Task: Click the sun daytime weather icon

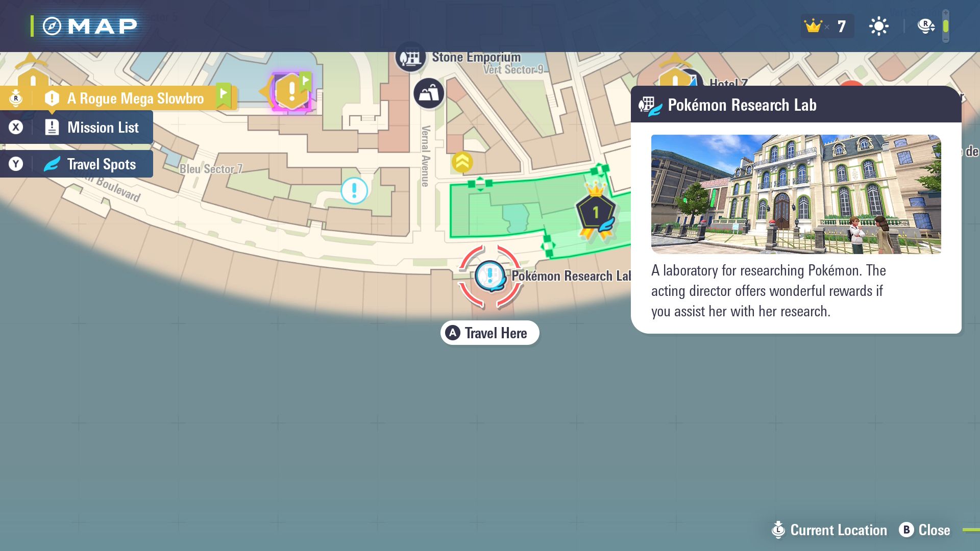Action: [x=878, y=26]
